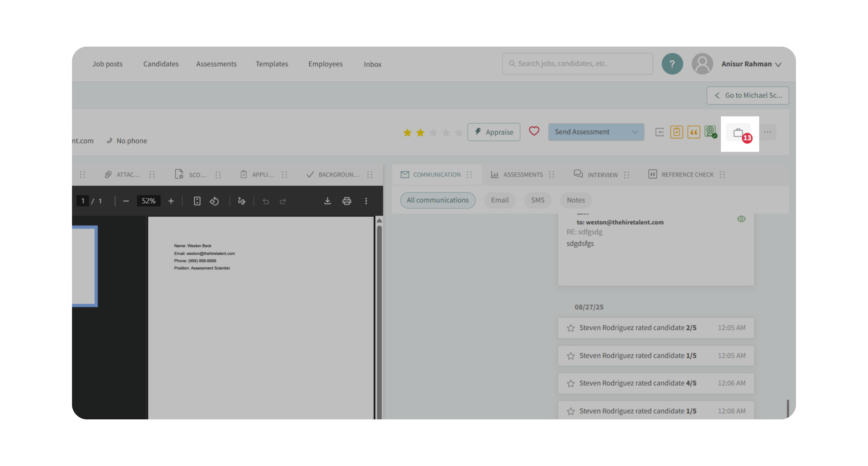Image resolution: width=868 pixels, height=466 pixels.
Task: Click the orange clipboard checklist icon
Action: (x=676, y=132)
